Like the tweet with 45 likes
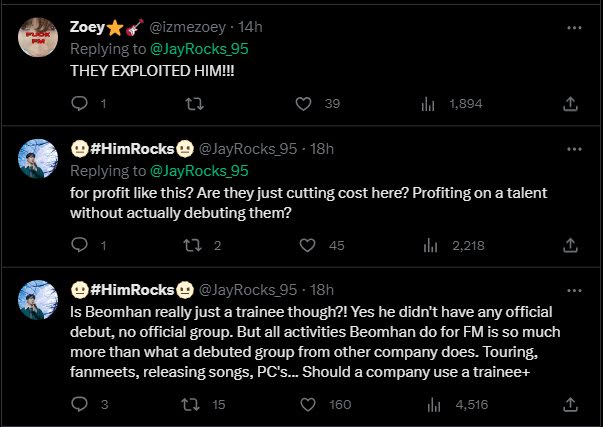603x427 pixels. click(x=307, y=245)
